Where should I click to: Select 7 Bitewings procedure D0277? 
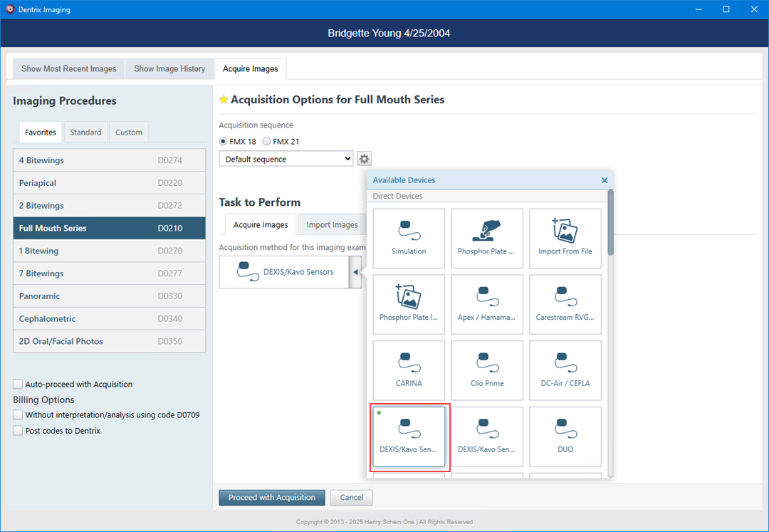(110, 273)
